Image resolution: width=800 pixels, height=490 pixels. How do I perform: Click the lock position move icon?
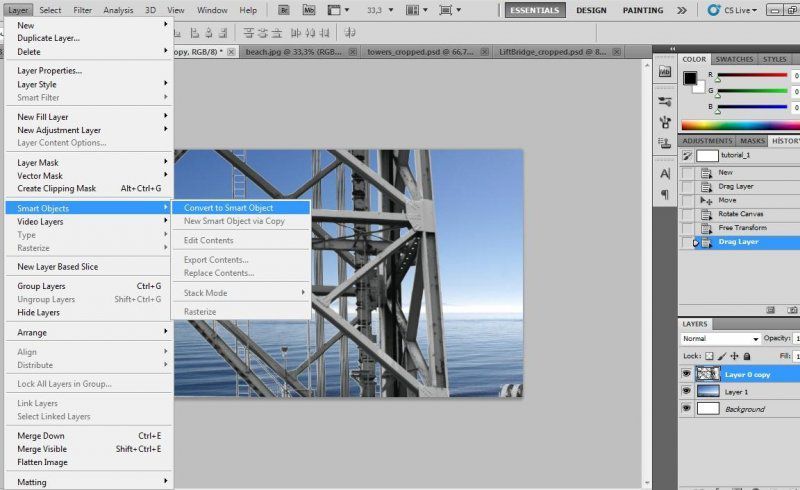click(x=733, y=355)
